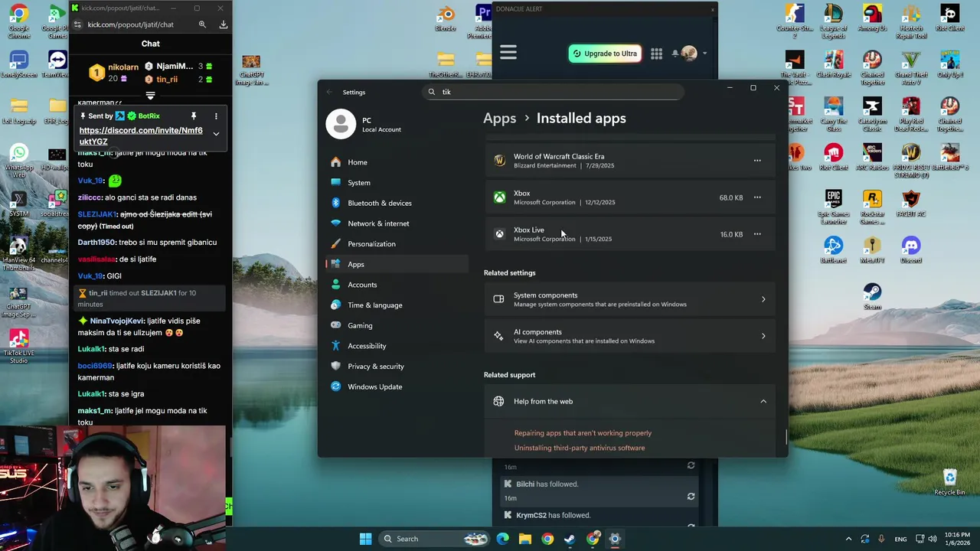This screenshot has width=980, height=551.
Task: Click nikolarn on the chat leaderboard
Action: point(122,67)
